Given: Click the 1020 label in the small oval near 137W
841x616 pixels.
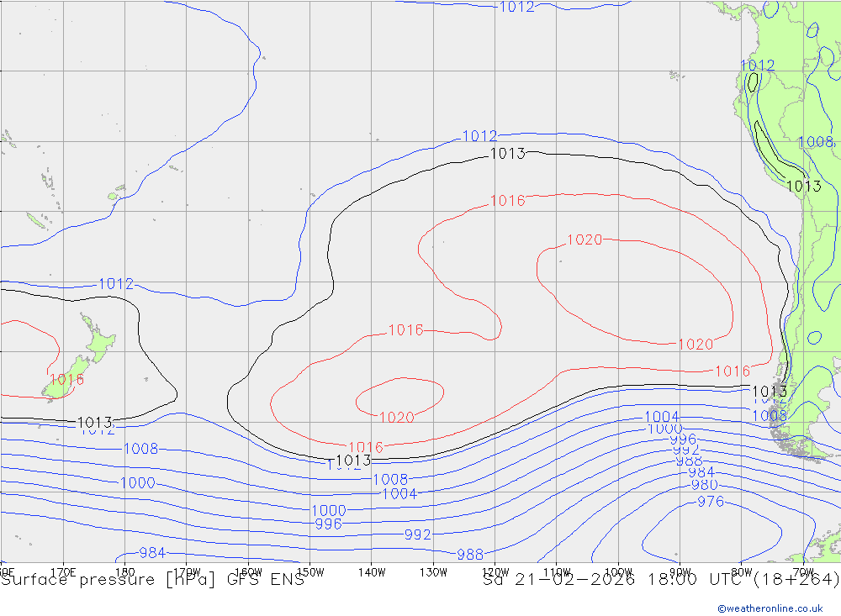Looking at the screenshot, I should [x=396, y=418].
